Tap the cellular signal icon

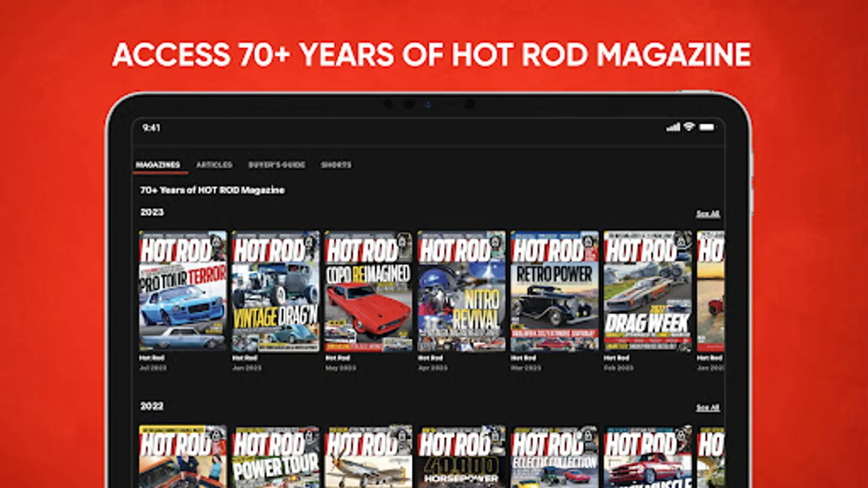pyautogui.click(x=673, y=127)
